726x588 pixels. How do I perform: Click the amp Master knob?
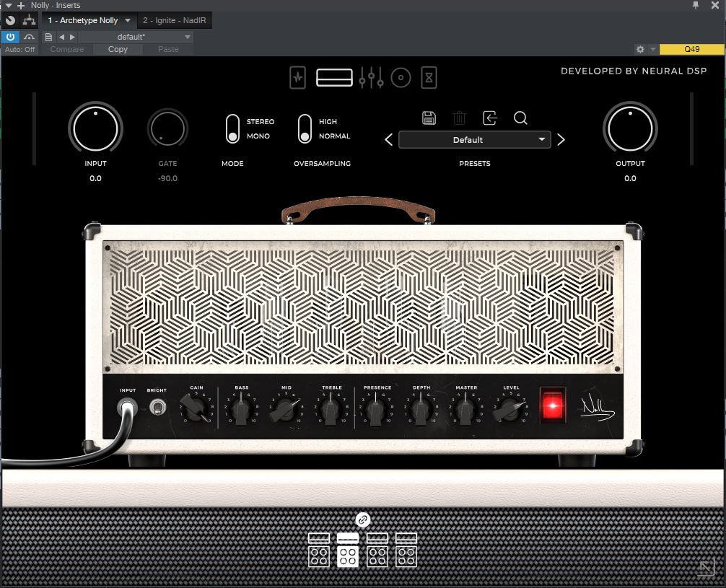click(465, 410)
